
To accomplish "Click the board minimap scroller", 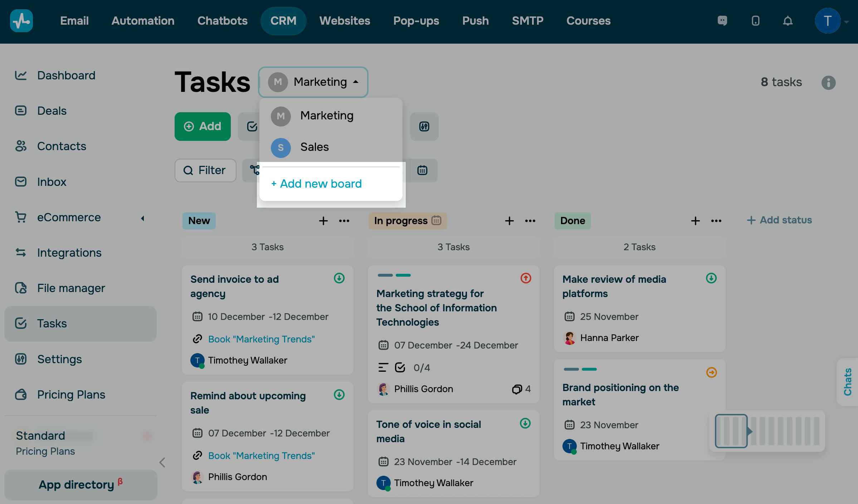I will pyautogui.click(x=731, y=431).
